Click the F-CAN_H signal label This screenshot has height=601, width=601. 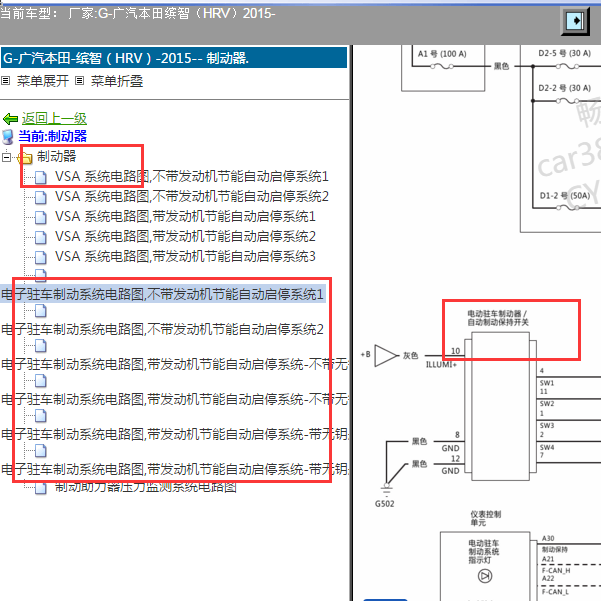[x=556, y=571]
